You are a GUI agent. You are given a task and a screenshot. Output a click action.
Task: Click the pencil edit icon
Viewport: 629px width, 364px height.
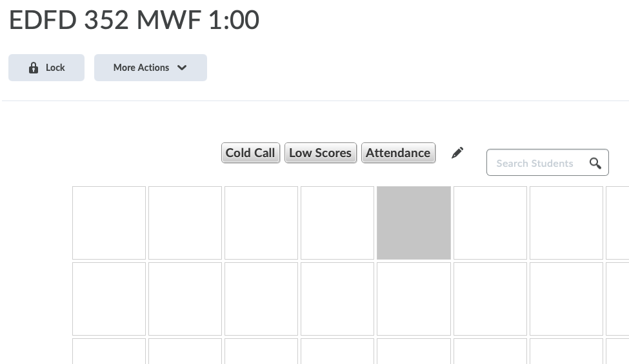pyautogui.click(x=457, y=153)
